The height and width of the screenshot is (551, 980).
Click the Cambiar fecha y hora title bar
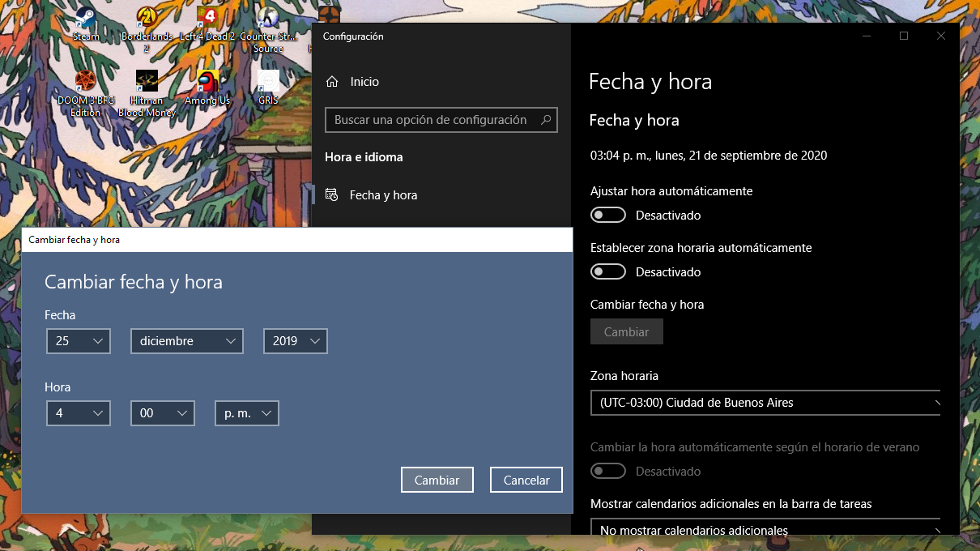tap(296, 240)
